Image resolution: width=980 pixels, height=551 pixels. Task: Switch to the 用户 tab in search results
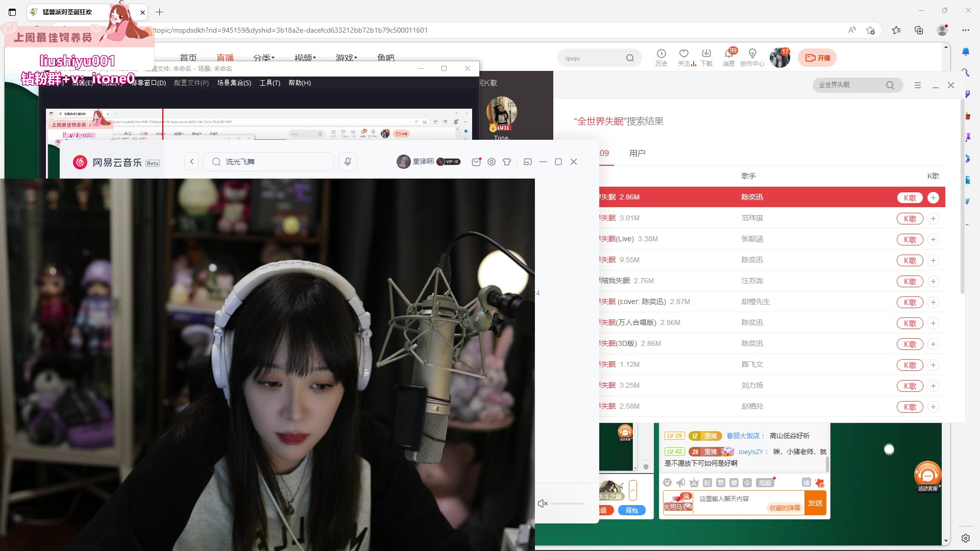click(x=636, y=153)
